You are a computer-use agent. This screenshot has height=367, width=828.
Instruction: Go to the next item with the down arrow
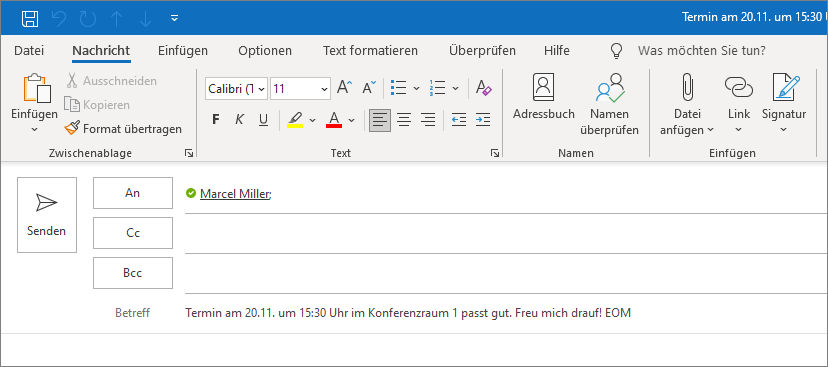click(145, 19)
